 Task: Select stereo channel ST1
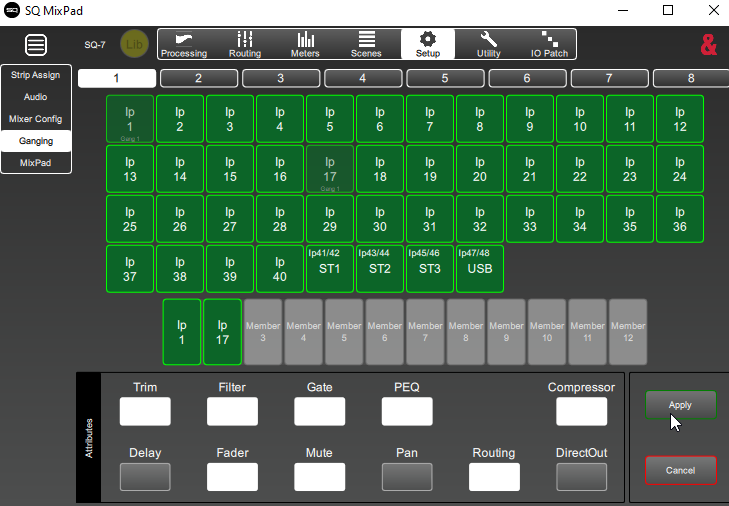pos(330,269)
